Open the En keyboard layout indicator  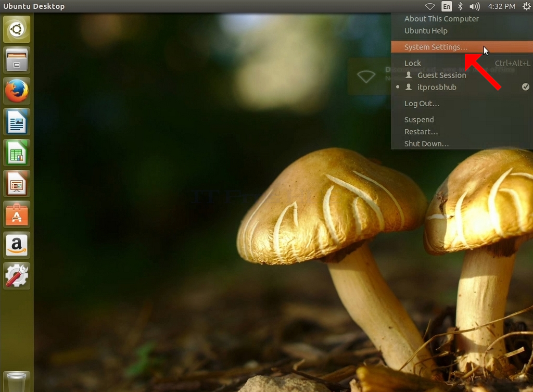tap(446, 6)
